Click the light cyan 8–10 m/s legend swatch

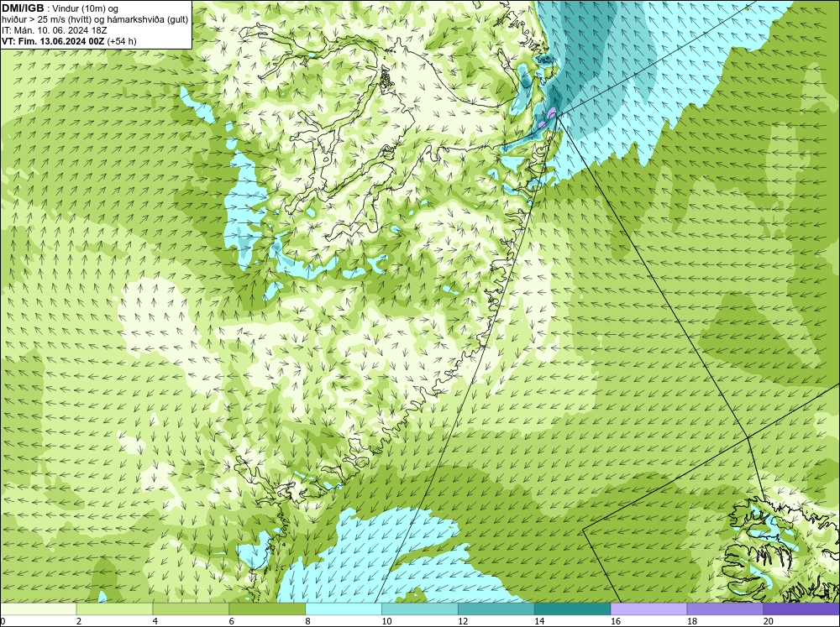point(344,609)
